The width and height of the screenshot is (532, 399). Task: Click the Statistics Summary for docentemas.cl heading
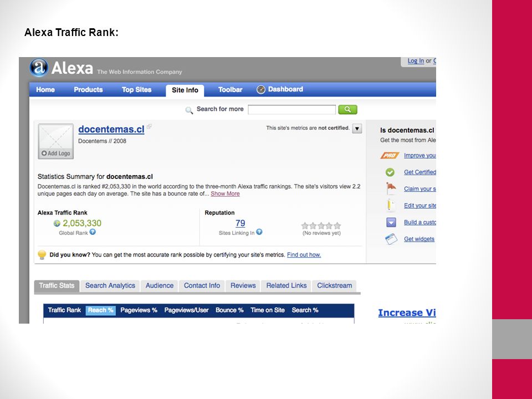pos(95,177)
